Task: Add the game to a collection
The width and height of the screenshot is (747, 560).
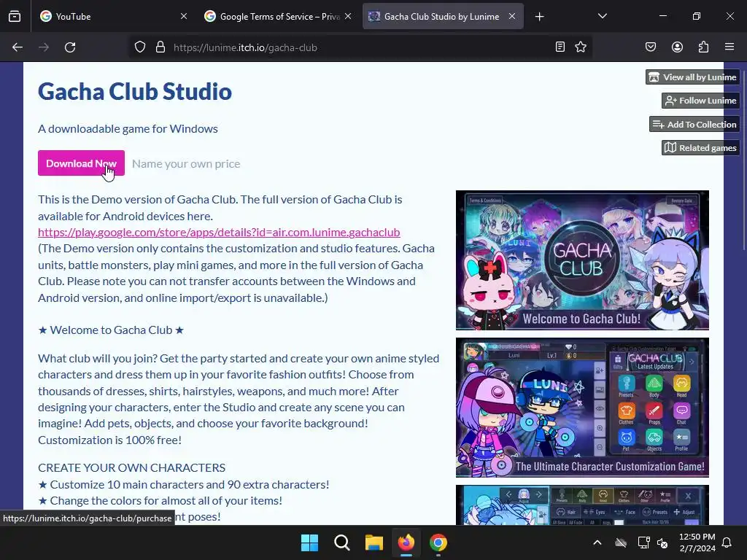Action: pyautogui.click(x=694, y=124)
